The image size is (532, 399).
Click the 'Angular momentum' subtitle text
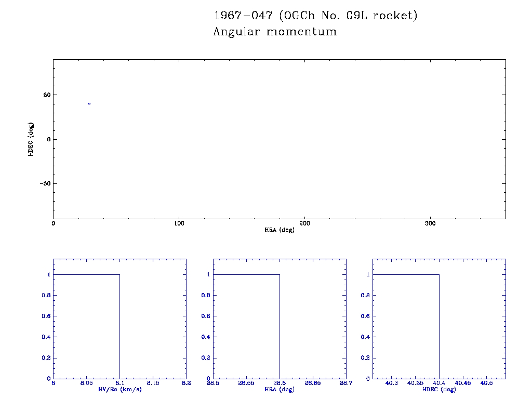pos(275,32)
